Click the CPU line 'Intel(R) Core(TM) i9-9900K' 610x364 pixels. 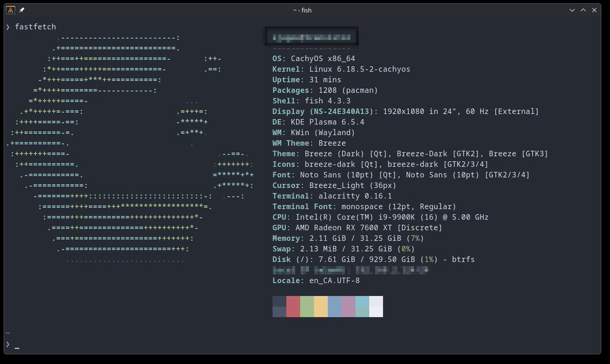pyautogui.click(x=380, y=217)
